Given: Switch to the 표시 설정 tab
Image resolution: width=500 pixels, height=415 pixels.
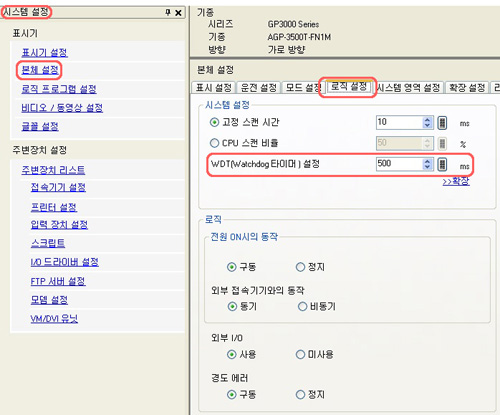Looking at the screenshot, I should (x=214, y=88).
